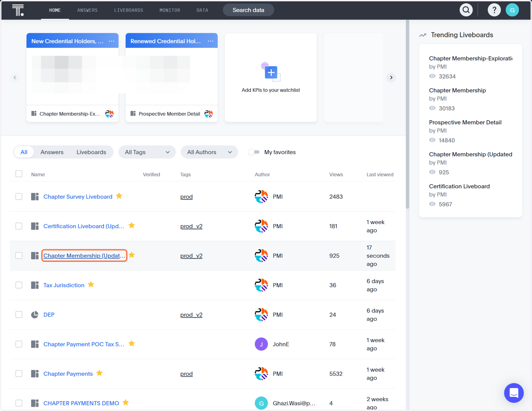Image resolution: width=532 pixels, height=411 pixels.
Task: Open Chapter Survey Liveboard link
Action: [78, 197]
